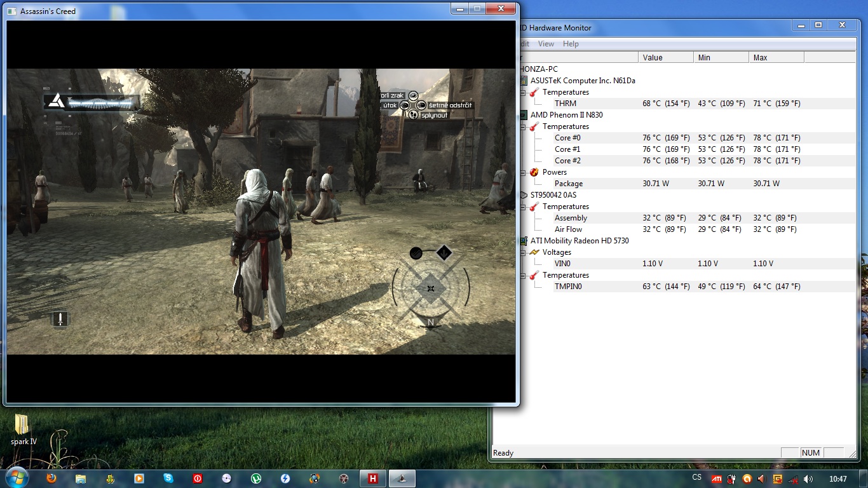Launch Firefox from the taskbar
The height and width of the screenshot is (488, 868).
[52, 478]
